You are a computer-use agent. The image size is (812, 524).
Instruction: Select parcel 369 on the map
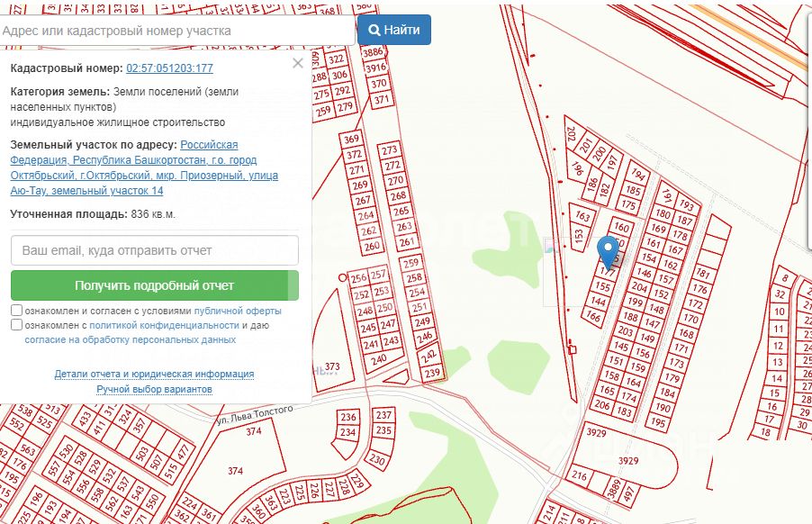[x=352, y=139]
